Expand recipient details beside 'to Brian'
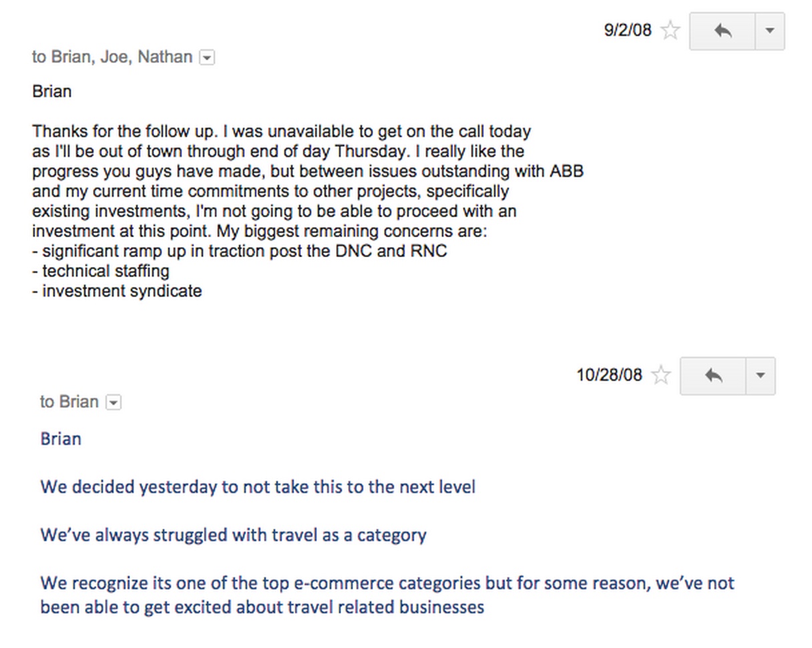The height and width of the screenshot is (648, 812). [x=114, y=403]
